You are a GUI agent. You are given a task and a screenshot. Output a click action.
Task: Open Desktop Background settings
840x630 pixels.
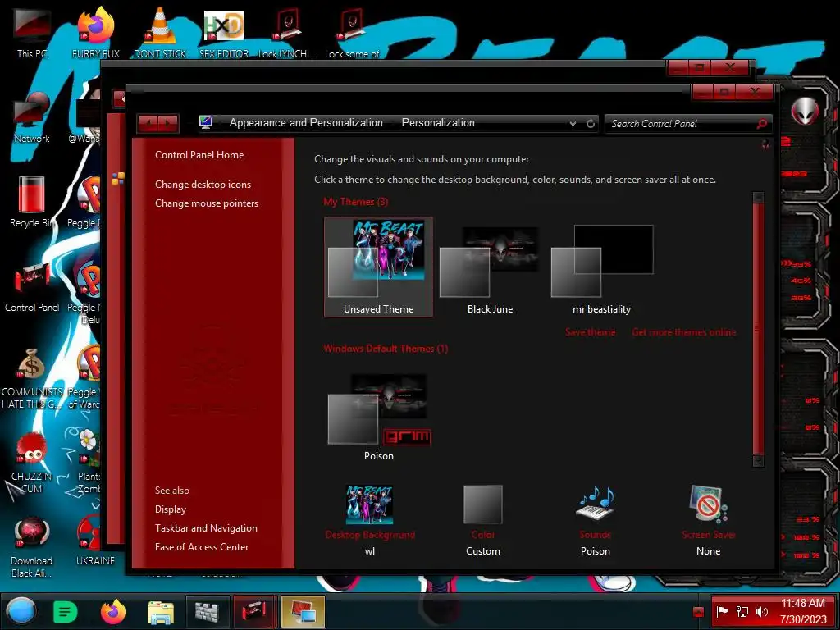[x=370, y=521]
